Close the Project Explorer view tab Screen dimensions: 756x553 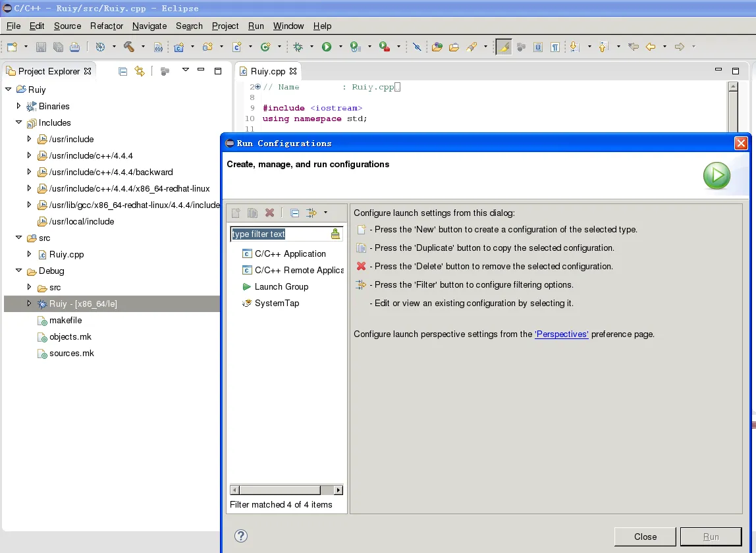(88, 71)
